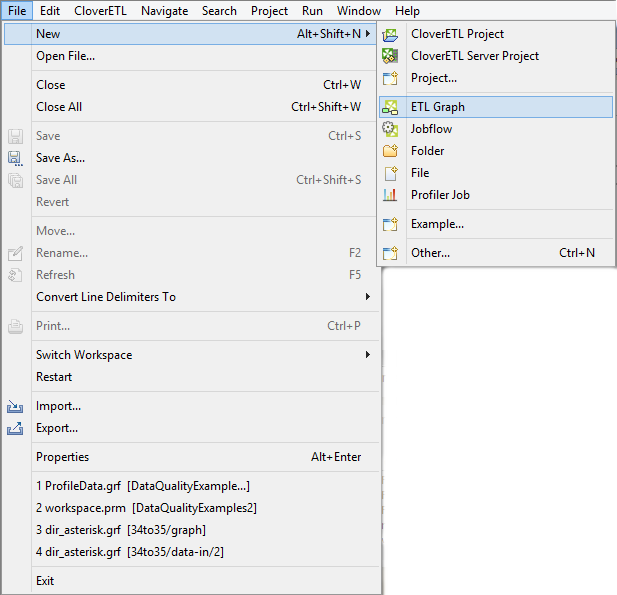Open the Navigate menu
This screenshot has width=617, height=595.
tap(164, 11)
